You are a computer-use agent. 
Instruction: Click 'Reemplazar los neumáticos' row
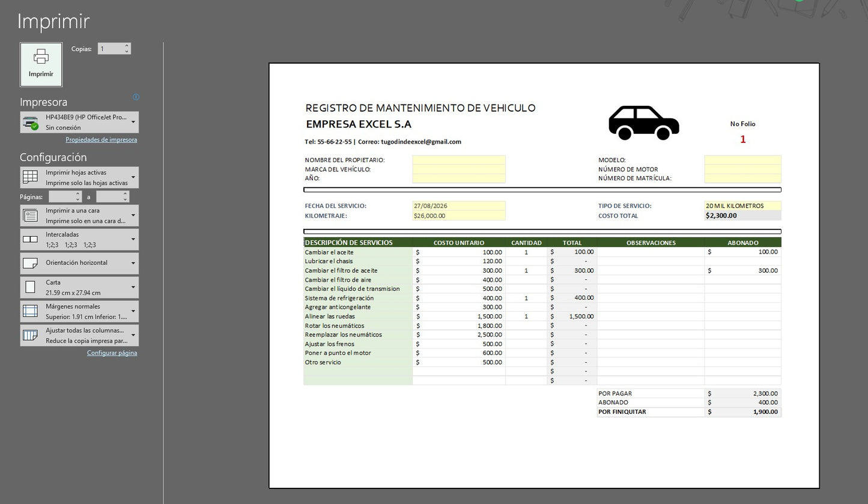pyautogui.click(x=344, y=335)
